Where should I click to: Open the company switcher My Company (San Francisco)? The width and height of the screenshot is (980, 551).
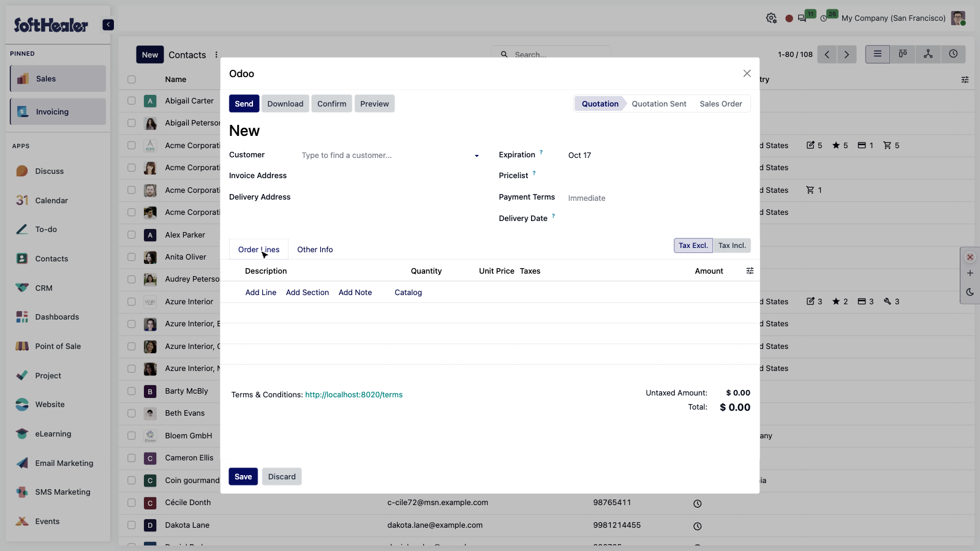pos(893,18)
